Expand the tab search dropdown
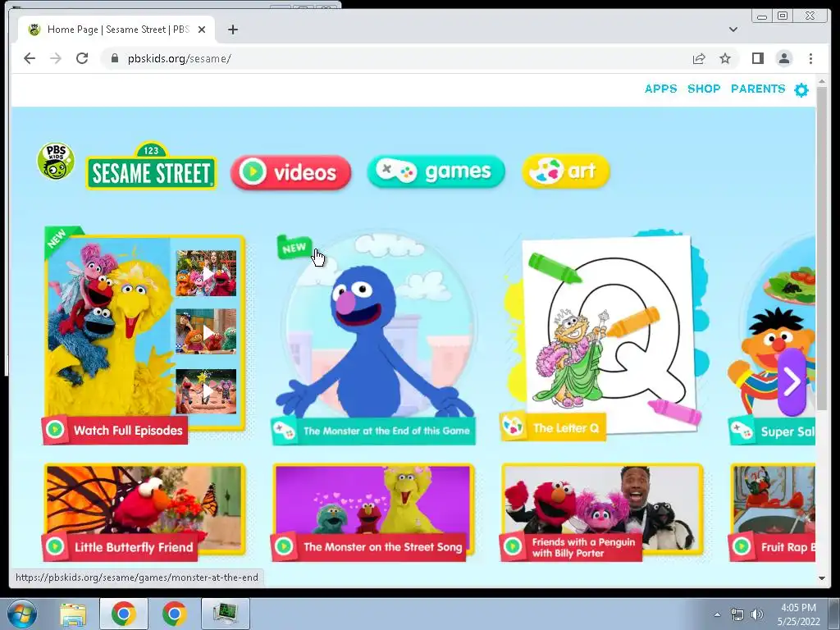The height and width of the screenshot is (630, 840). pos(733,30)
